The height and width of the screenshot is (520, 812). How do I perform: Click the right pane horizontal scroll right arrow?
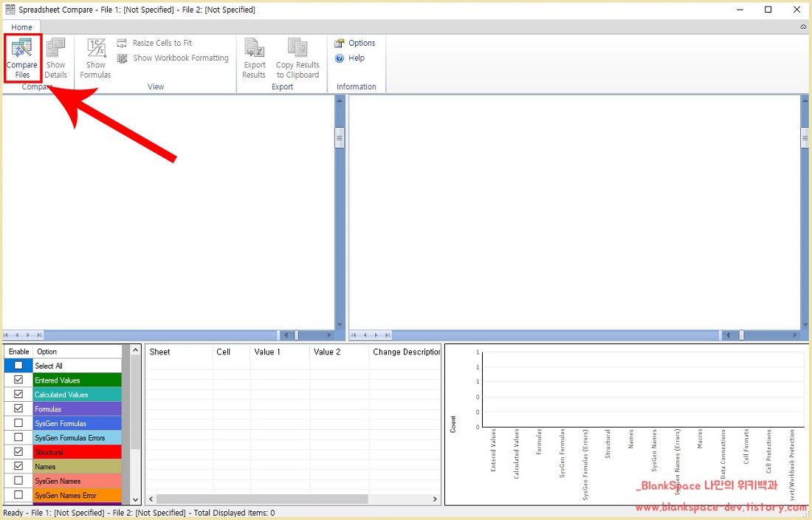point(795,335)
